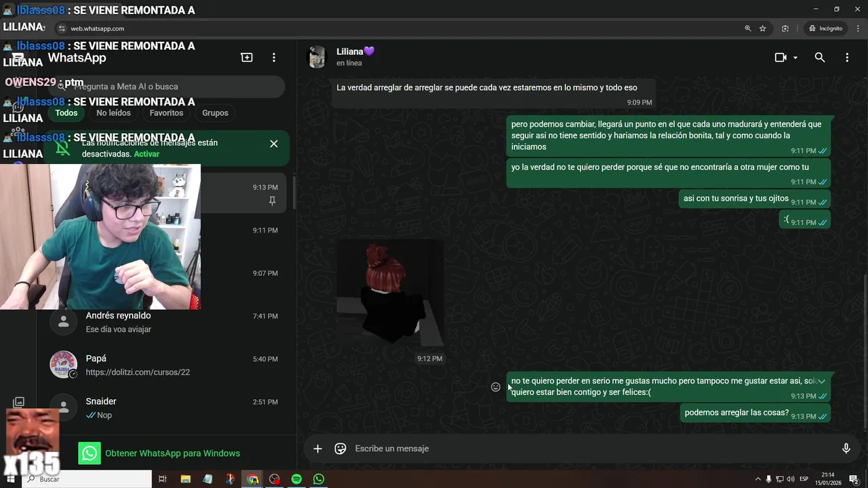The width and height of the screenshot is (868, 488).
Task: Open the WhatsApp app on the taskbar
Action: (319, 479)
